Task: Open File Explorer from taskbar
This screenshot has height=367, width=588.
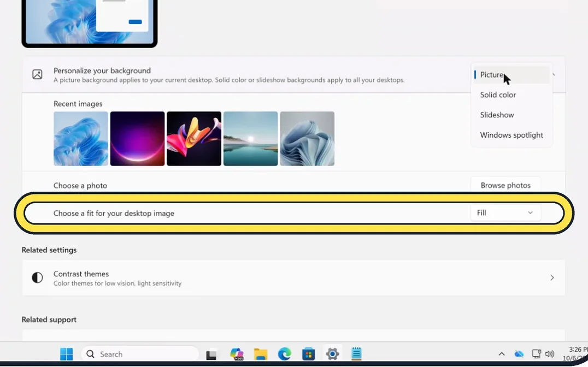Action: 261,354
